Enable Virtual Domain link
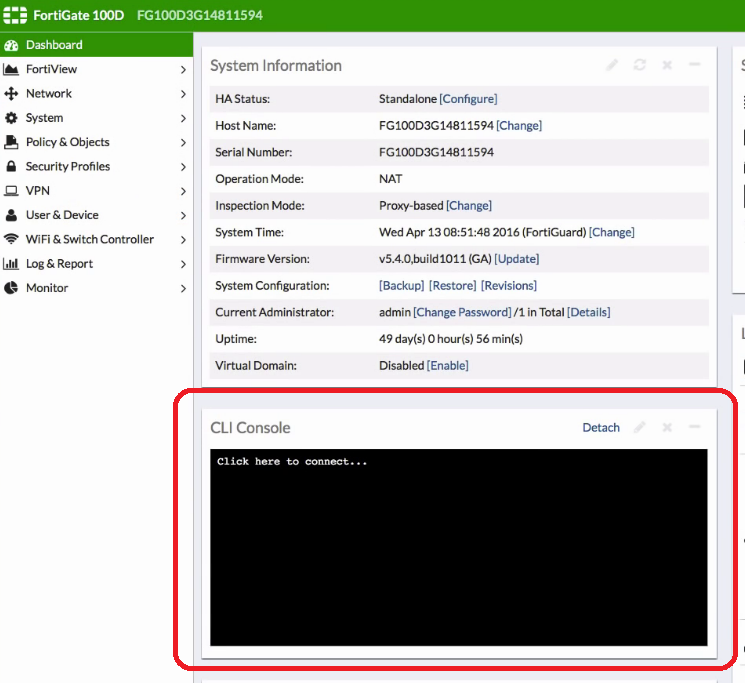The width and height of the screenshot is (745, 683). point(448,365)
